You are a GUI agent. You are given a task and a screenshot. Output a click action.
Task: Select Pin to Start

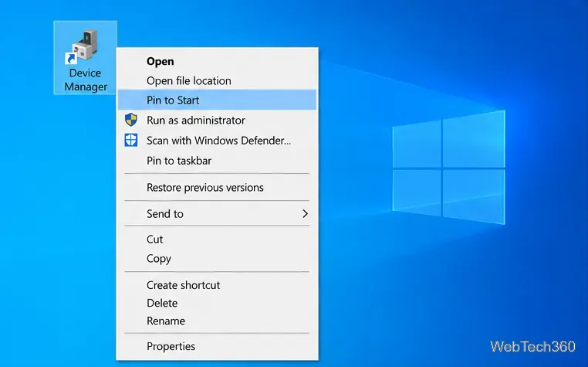(x=217, y=100)
